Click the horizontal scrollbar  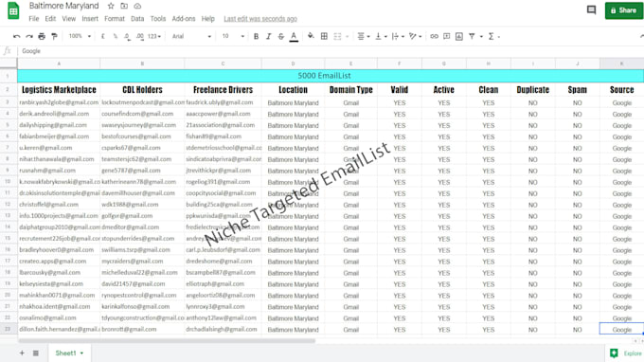[x=167, y=340]
